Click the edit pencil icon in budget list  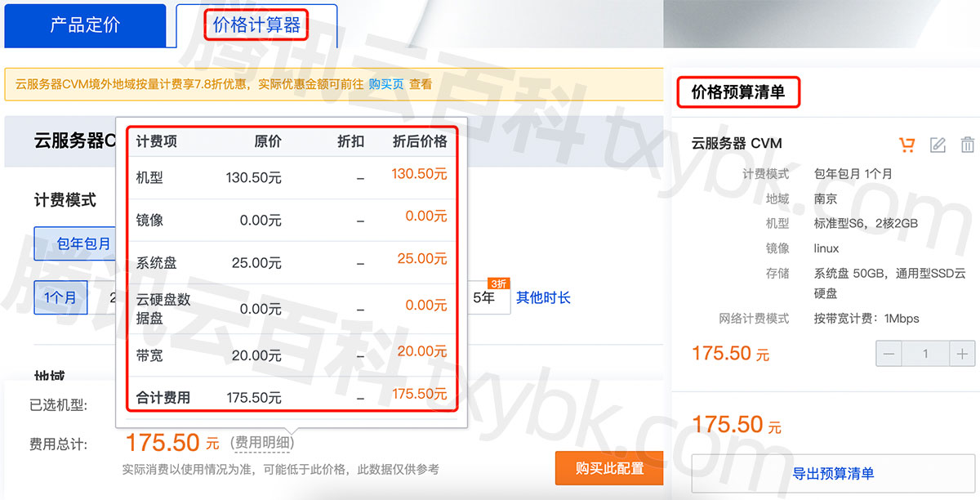click(x=938, y=145)
